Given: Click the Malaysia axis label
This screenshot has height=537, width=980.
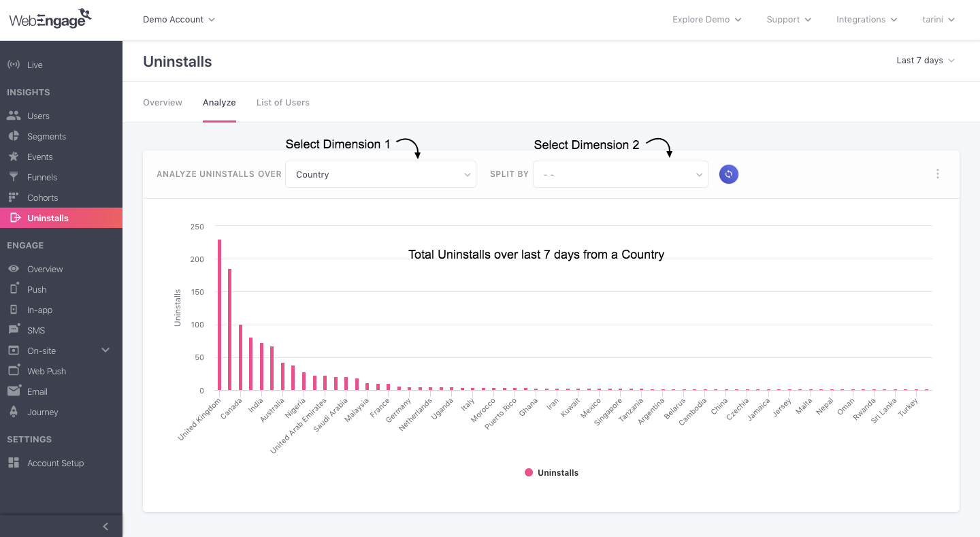Looking at the screenshot, I should [357, 411].
